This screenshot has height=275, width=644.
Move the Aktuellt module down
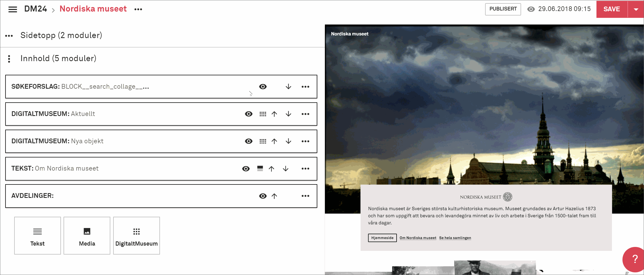point(288,114)
